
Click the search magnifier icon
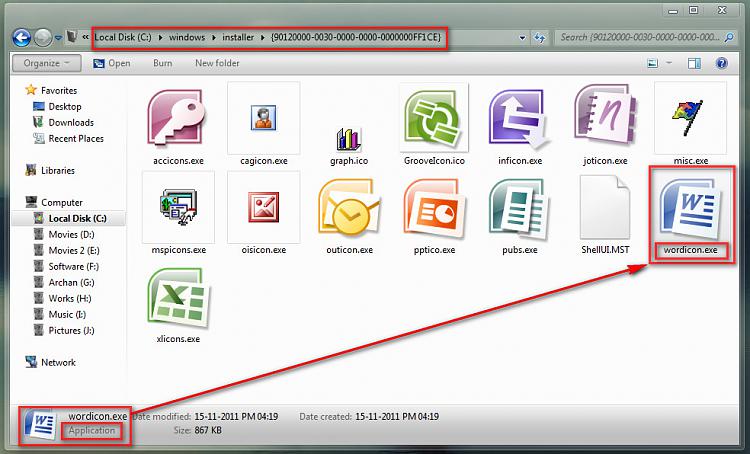[728, 37]
